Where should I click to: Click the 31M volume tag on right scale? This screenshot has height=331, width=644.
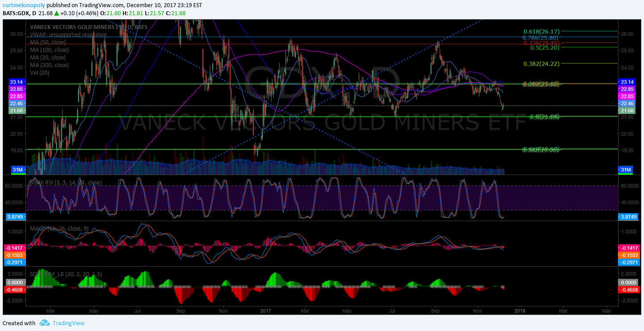625,170
